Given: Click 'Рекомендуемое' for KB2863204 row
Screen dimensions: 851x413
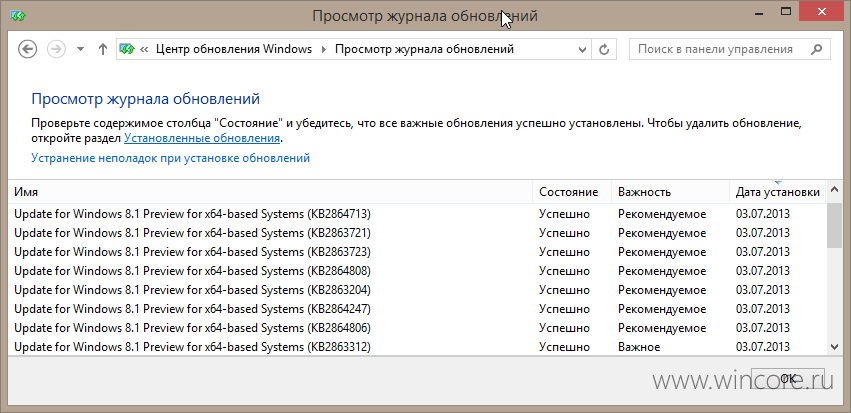Looking at the screenshot, I should (662, 290).
